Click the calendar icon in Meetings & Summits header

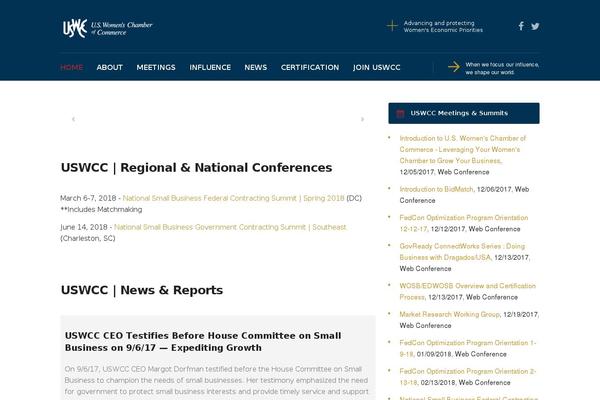(400, 113)
